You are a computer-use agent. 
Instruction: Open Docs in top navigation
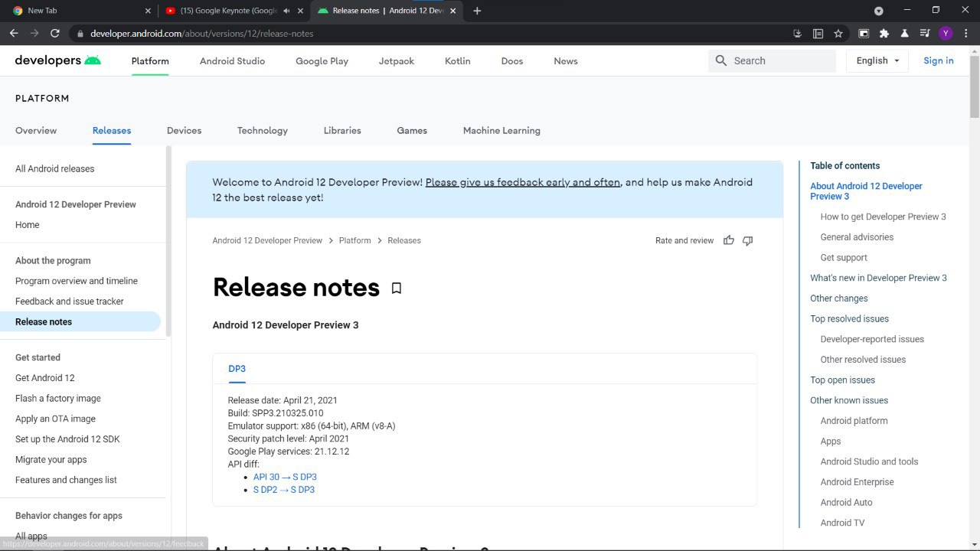(512, 61)
